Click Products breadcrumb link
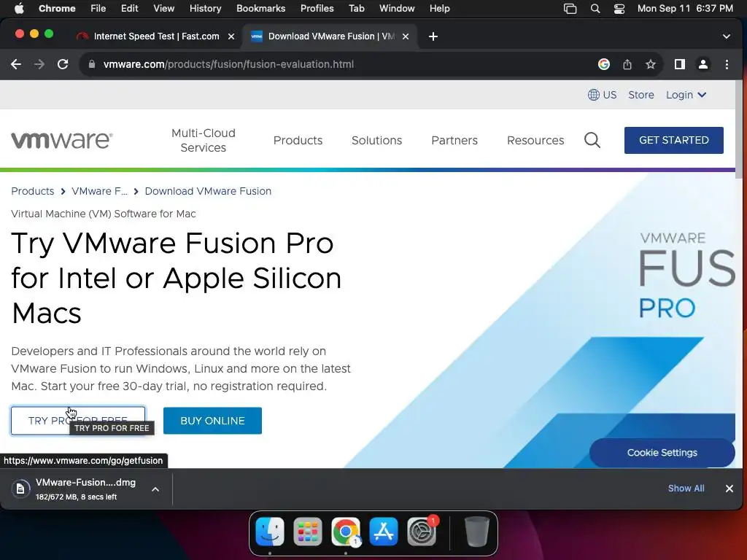 (32, 191)
